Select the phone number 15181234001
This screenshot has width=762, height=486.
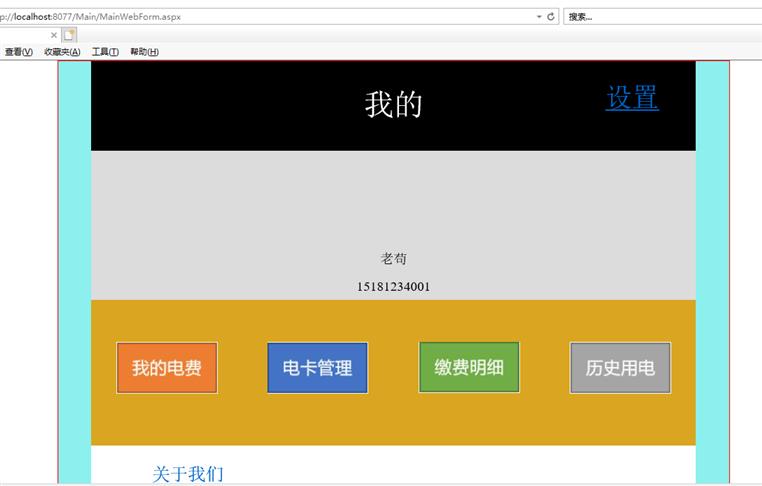click(394, 287)
